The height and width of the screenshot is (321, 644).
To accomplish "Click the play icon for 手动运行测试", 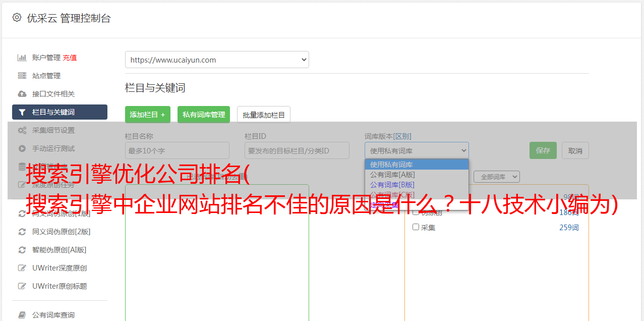I will click(22, 148).
